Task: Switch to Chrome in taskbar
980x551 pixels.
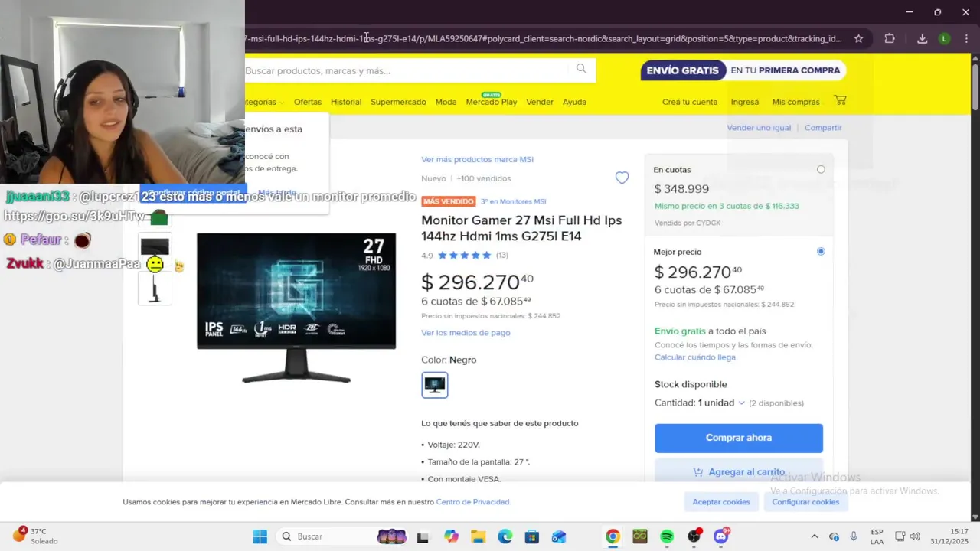Action: click(x=612, y=536)
